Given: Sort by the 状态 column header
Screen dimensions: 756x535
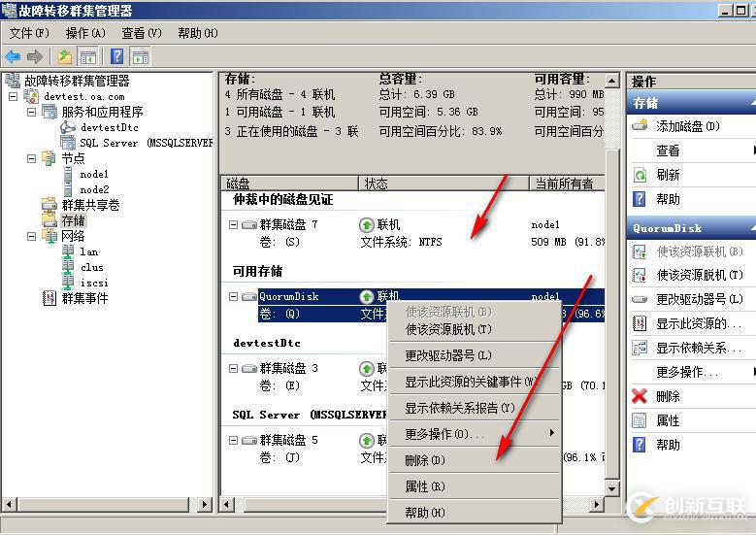Looking at the screenshot, I should pos(444,184).
